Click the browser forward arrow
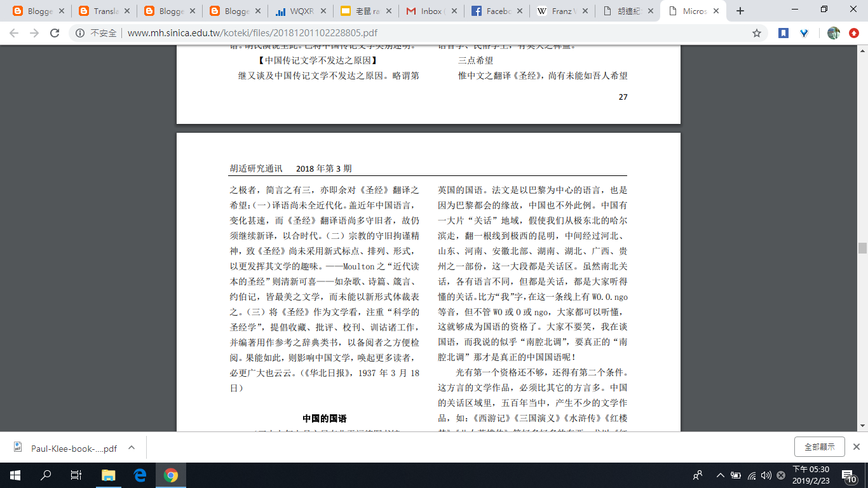The height and width of the screenshot is (488, 868). click(x=34, y=34)
